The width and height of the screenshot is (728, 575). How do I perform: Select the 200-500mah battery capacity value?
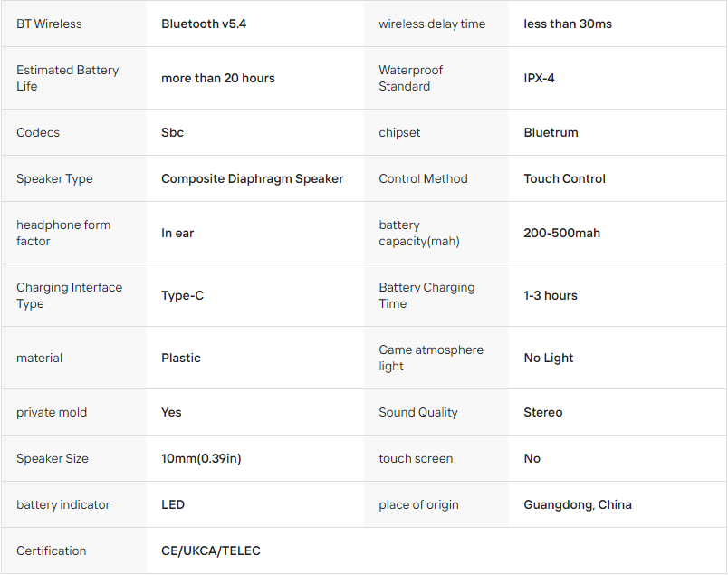pos(561,233)
